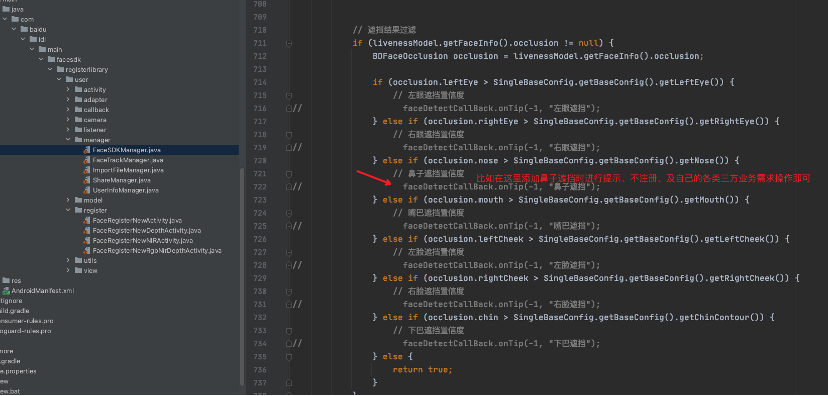Select FaceSDKManager.java in project tree
The width and height of the screenshot is (828, 396).
tap(126, 150)
